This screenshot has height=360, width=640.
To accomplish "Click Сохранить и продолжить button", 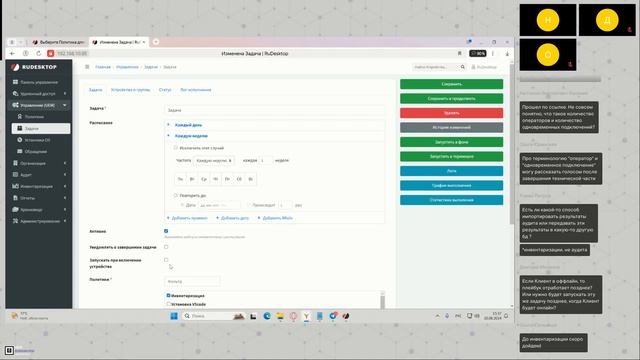I will pyautogui.click(x=451, y=98).
